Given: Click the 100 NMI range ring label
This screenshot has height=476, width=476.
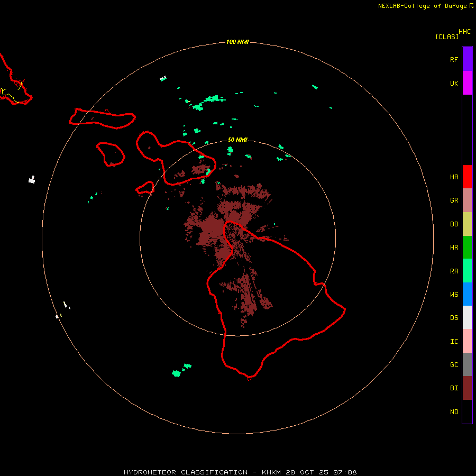Looking at the screenshot, I should pos(237,42).
